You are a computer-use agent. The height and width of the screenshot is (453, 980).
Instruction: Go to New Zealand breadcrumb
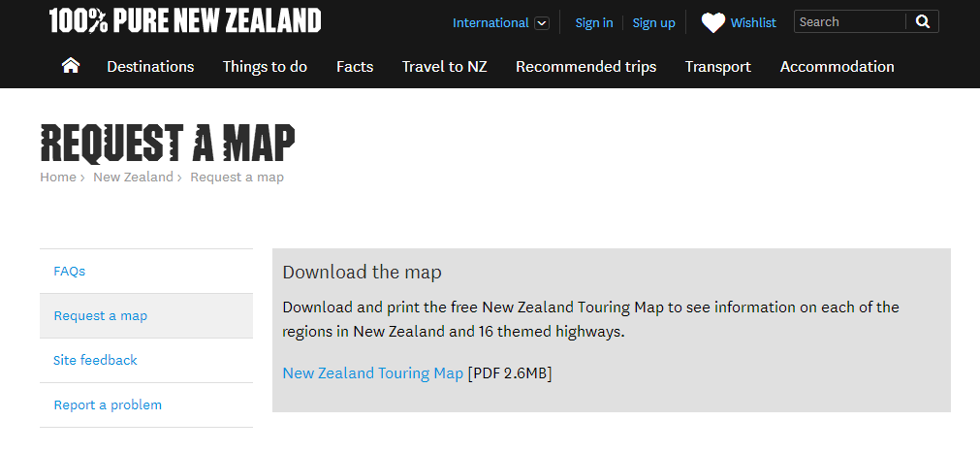[x=133, y=178]
